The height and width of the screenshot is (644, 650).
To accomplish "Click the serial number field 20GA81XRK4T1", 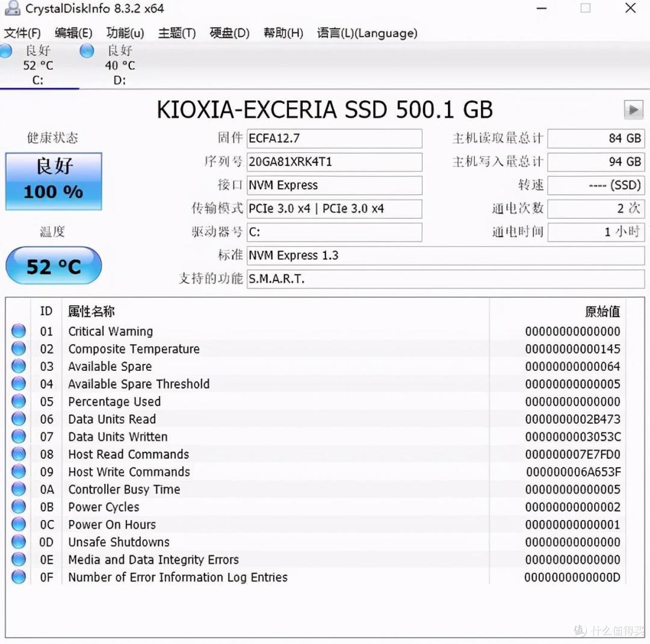I will coord(335,162).
